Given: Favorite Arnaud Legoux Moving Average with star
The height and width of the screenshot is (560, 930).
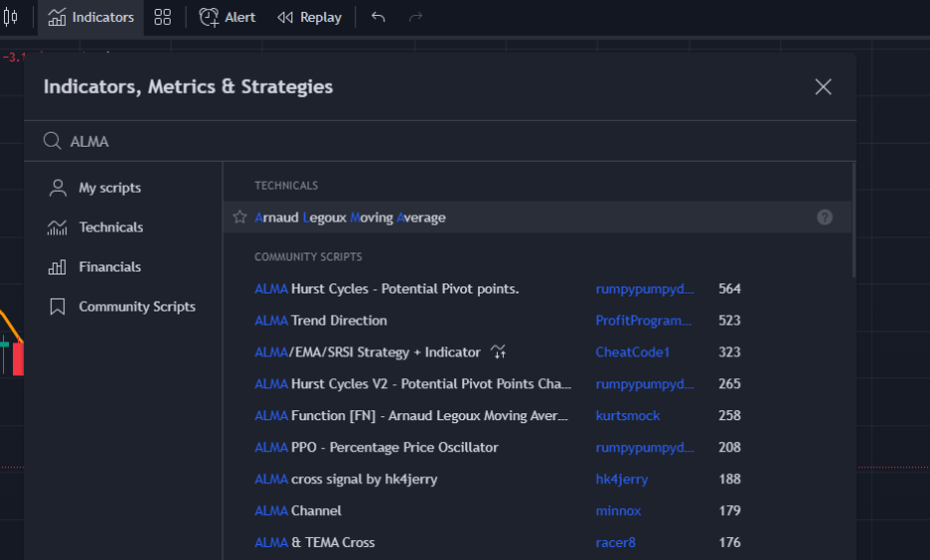Looking at the screenshot, I should [239, 216].
